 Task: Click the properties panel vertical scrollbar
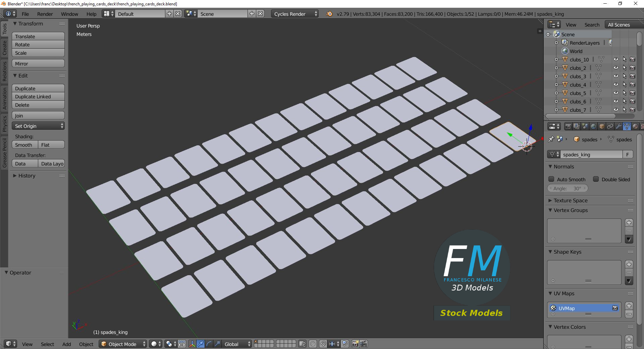coord(639,230)
